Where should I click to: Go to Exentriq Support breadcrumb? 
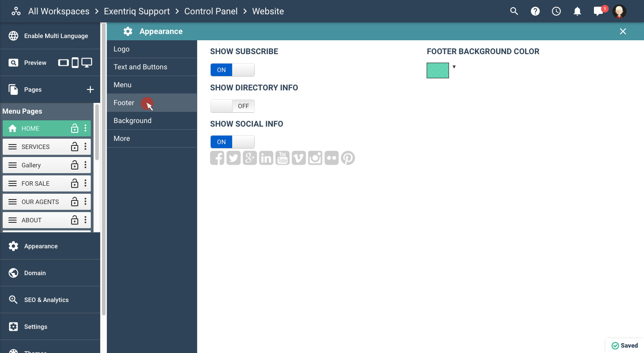[x=137, y=12]
